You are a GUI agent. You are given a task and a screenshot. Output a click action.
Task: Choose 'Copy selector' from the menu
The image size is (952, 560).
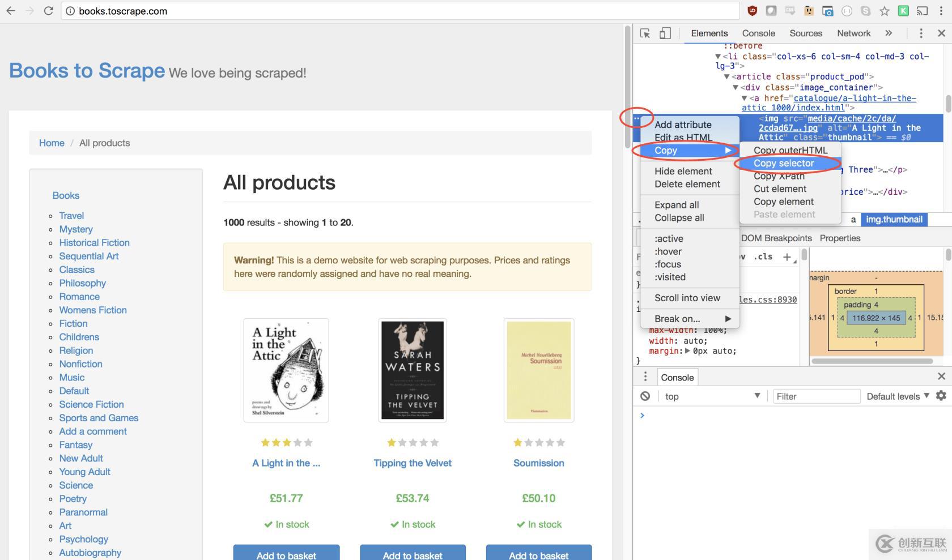[x=784, y=163]
